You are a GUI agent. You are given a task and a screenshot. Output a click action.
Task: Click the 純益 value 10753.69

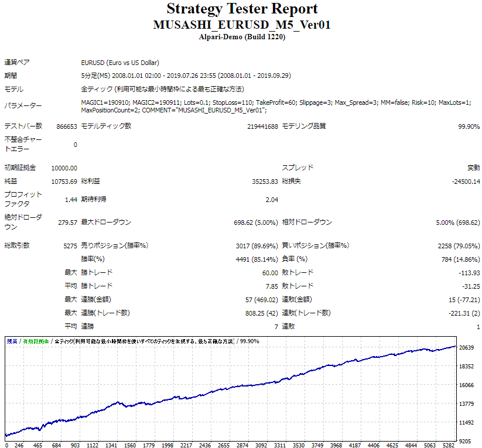tap(64, 182)
